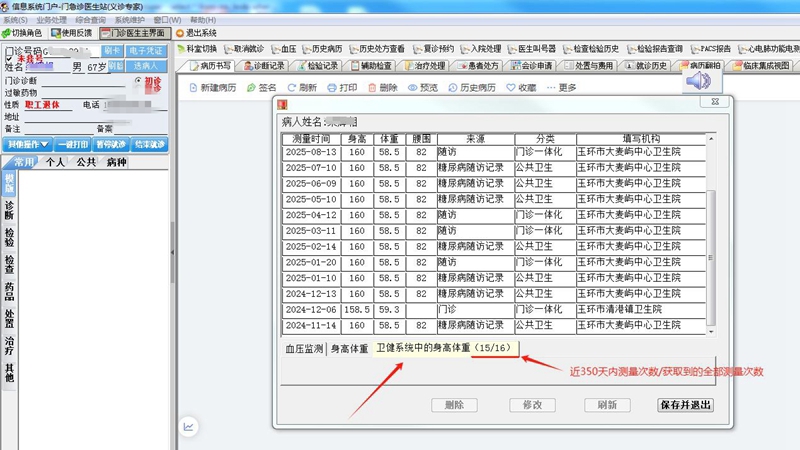The image size is (800, 450).
Task: Click 玉环市清港镇卫生院 cell
Action: click(x=641, y=310)
